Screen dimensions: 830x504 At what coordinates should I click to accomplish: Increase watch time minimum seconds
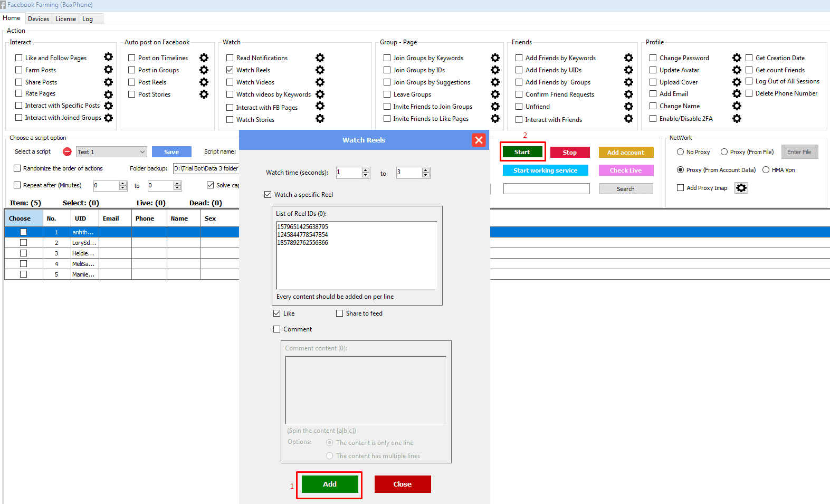tap(366, 170)
